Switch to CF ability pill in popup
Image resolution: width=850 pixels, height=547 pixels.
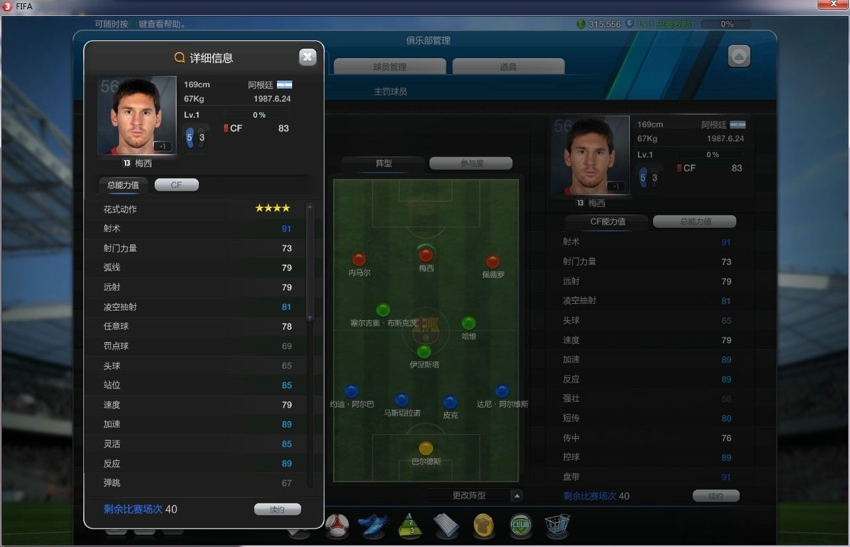177,185
